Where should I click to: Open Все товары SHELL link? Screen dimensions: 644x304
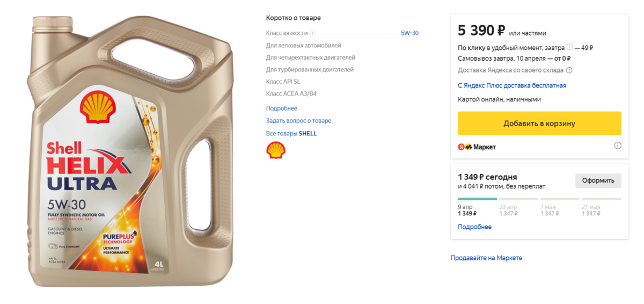(291, 134)
